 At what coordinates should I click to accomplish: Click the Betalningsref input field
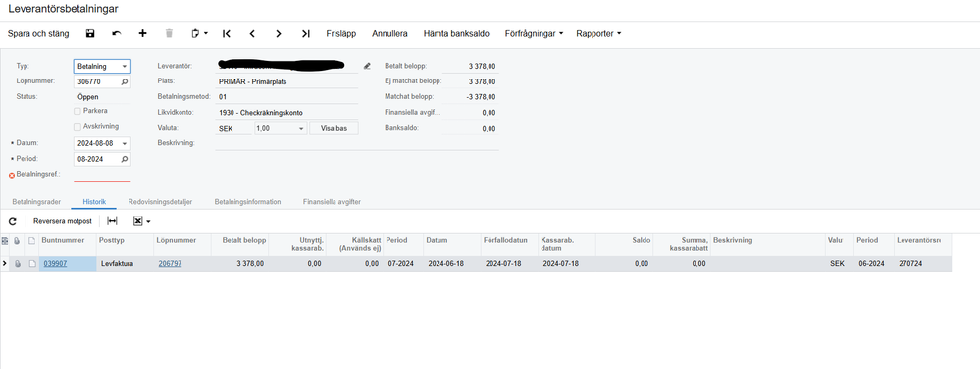102,175
